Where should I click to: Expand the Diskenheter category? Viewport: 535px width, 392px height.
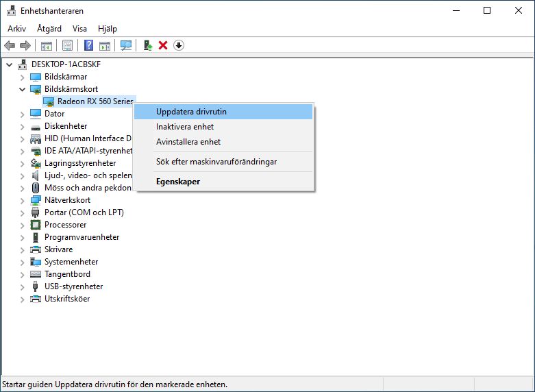pyautogui.click(x=23, y=127)
